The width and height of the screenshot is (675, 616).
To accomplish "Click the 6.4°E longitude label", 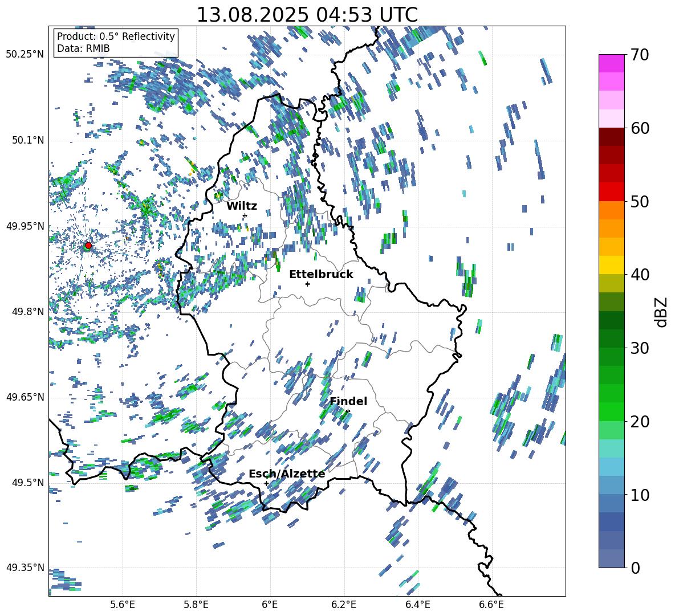I will 417,605.
